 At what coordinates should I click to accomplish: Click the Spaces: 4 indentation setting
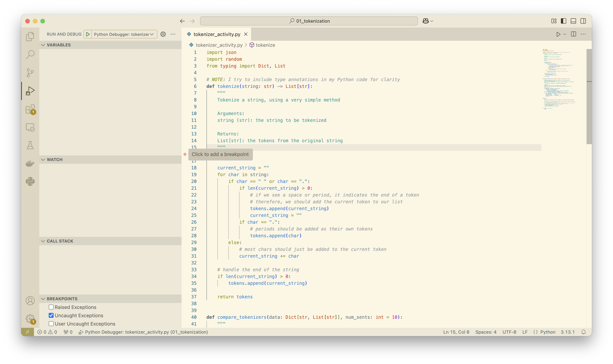click(x=486, y=332)
